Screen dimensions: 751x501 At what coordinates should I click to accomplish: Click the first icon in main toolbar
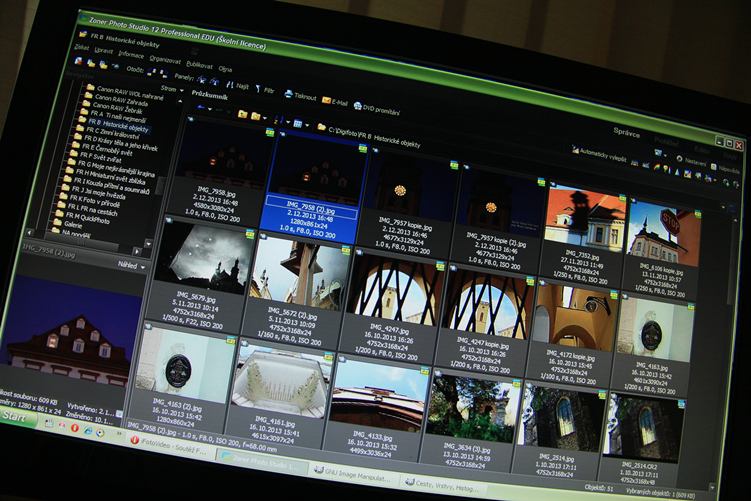(x=78, y=61)
